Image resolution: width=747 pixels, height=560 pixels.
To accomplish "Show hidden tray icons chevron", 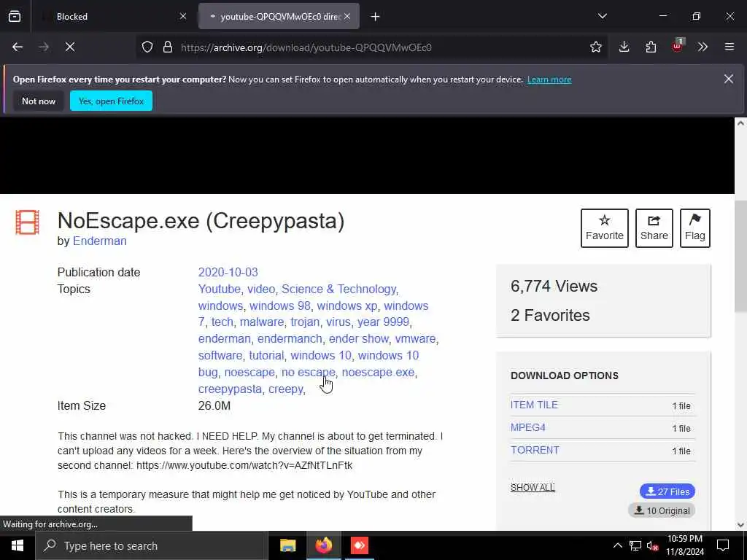I will click(x=617, y=545).
